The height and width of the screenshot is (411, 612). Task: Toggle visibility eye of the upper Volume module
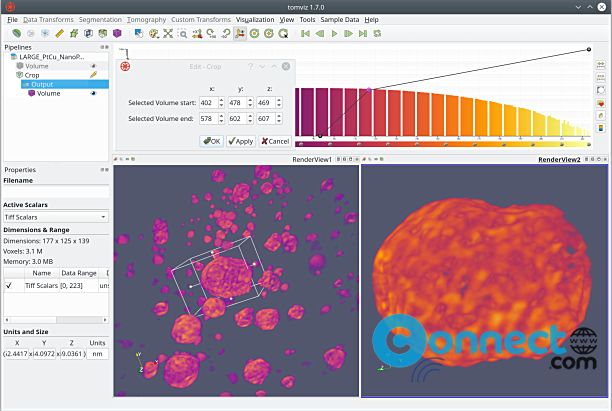click(93, 66)
